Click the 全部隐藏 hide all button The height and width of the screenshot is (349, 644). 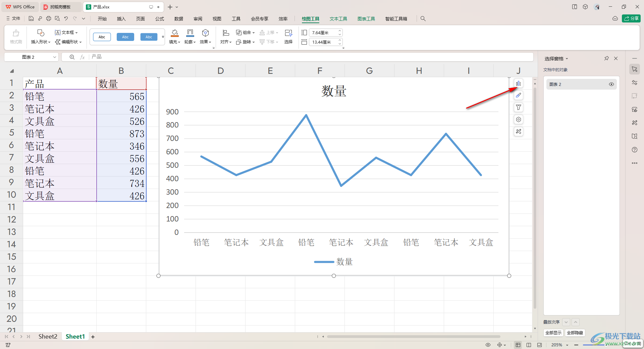[575, 333]
